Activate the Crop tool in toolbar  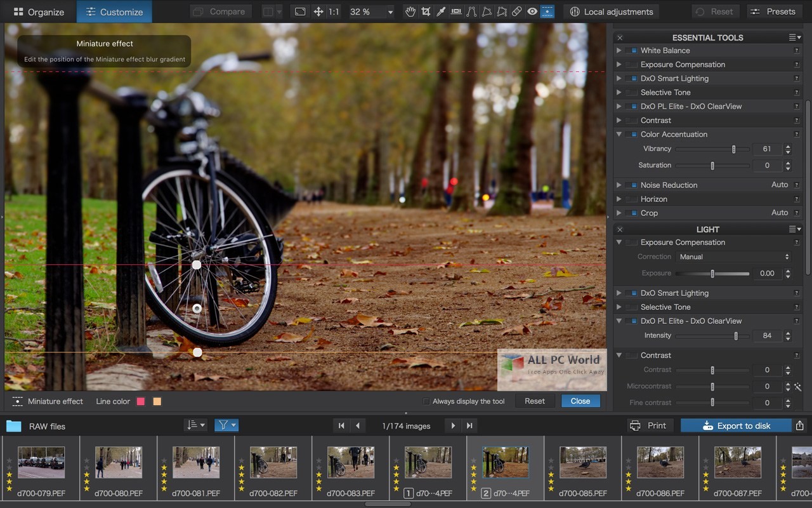[426, 11]
